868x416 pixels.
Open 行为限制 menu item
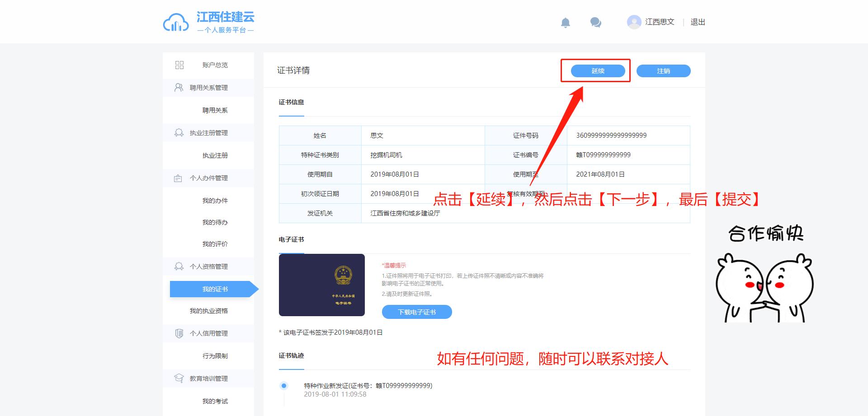pyautogui.click(x=215, y=356)
